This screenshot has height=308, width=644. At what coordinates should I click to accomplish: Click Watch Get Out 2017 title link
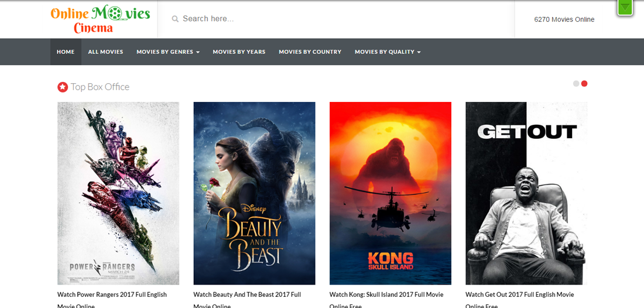tap(519, 300)
